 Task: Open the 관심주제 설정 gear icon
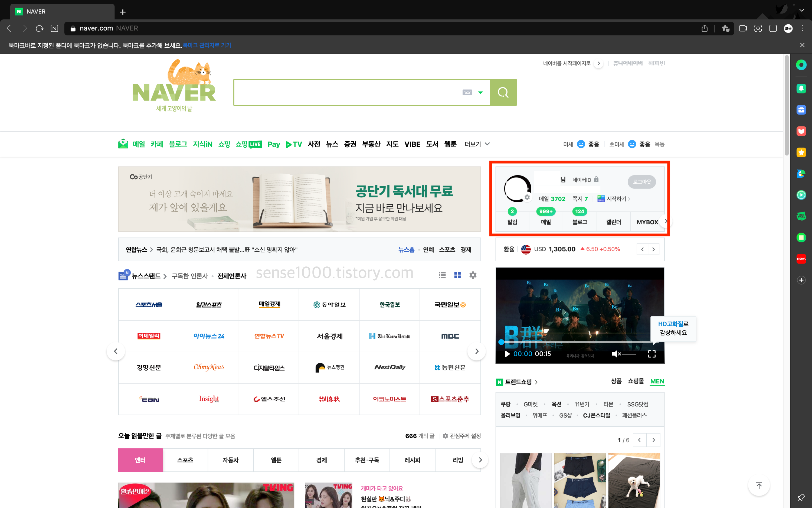pyautogui.click(x=445, y=436)
